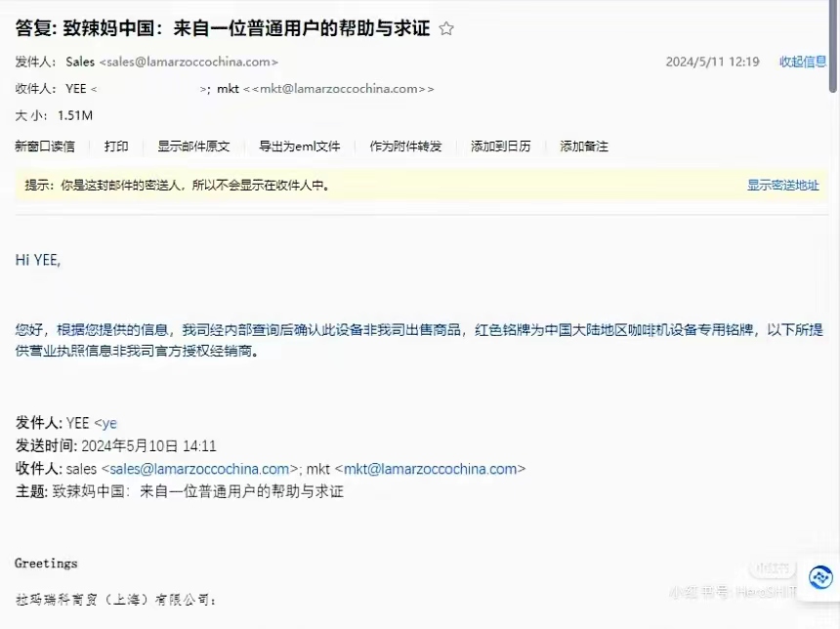This screenshot has width=840, height=629.
Task: Click the greeting text Hi YEE,
Action: [x=38, y=261]
